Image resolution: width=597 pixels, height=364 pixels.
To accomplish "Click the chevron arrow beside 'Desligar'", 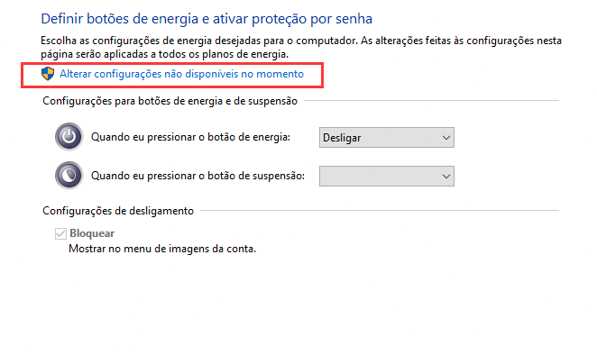I will (x=445, y=137).
